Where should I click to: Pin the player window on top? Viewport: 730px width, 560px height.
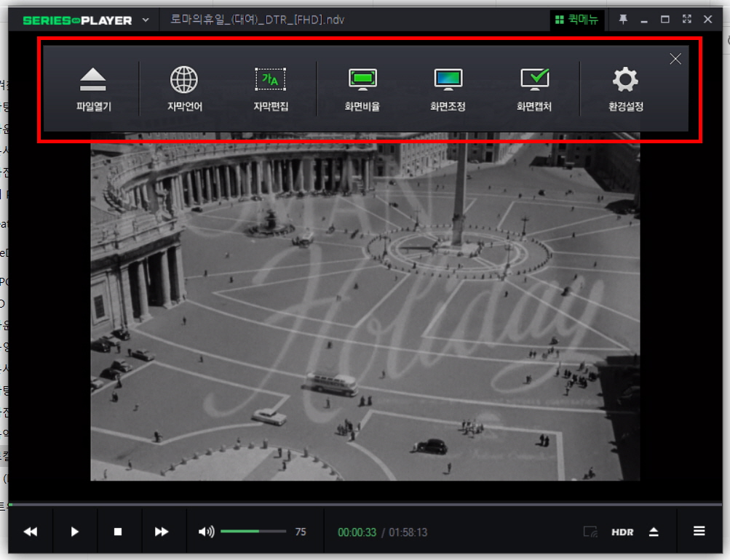coord(623,19)
